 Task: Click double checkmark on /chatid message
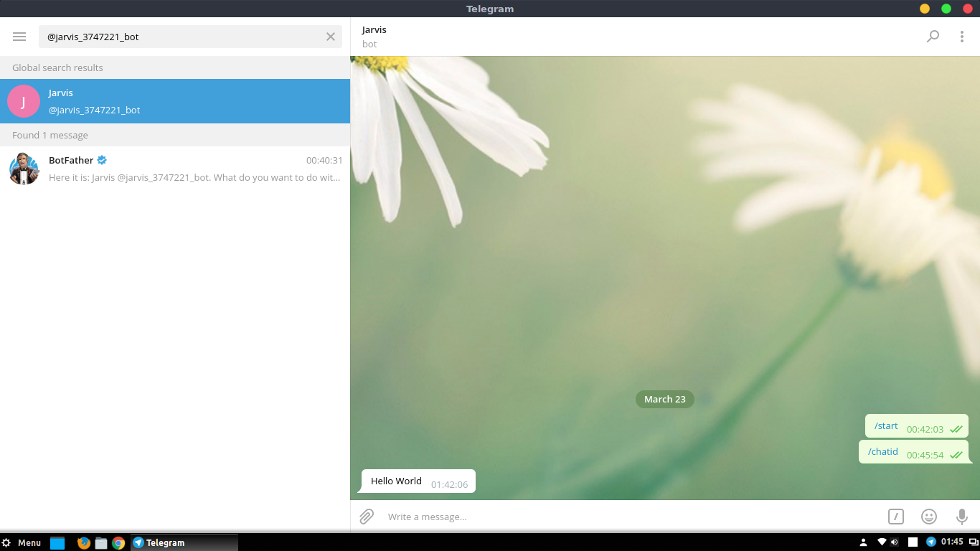[x=956, y=455]
